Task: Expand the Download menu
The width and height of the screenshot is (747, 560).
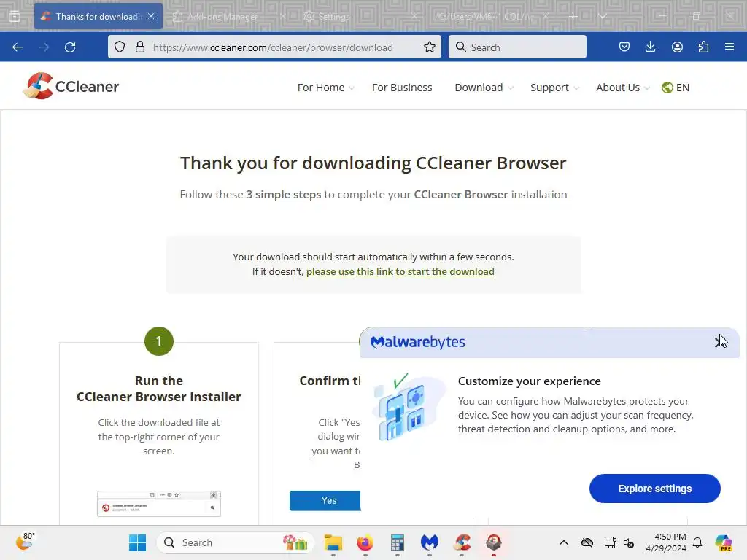Action: (x=484, y=87)
